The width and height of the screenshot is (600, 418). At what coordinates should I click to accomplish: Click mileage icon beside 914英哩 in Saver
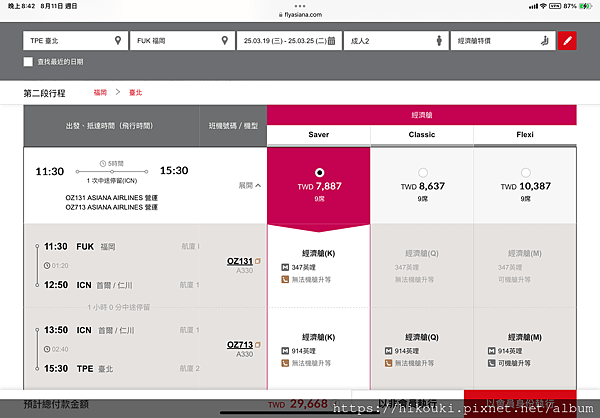(x=285, y=351)
